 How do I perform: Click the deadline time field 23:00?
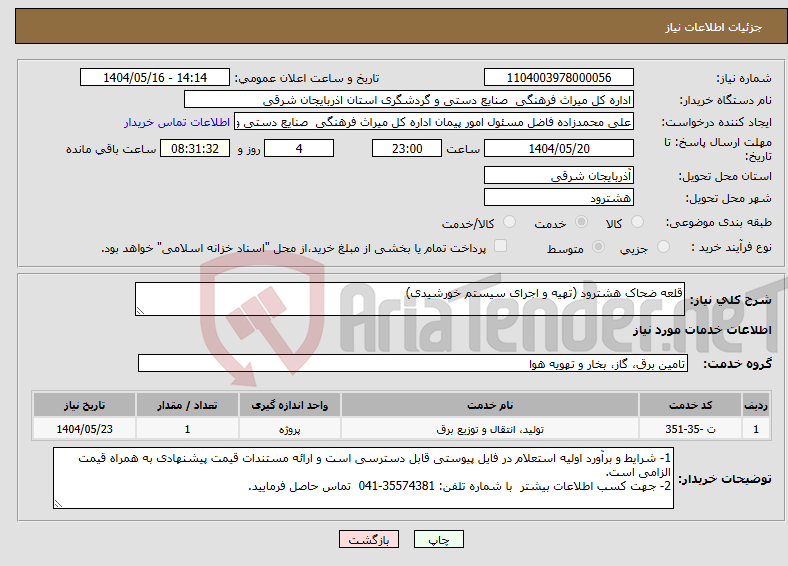click(x=407, y=148)
